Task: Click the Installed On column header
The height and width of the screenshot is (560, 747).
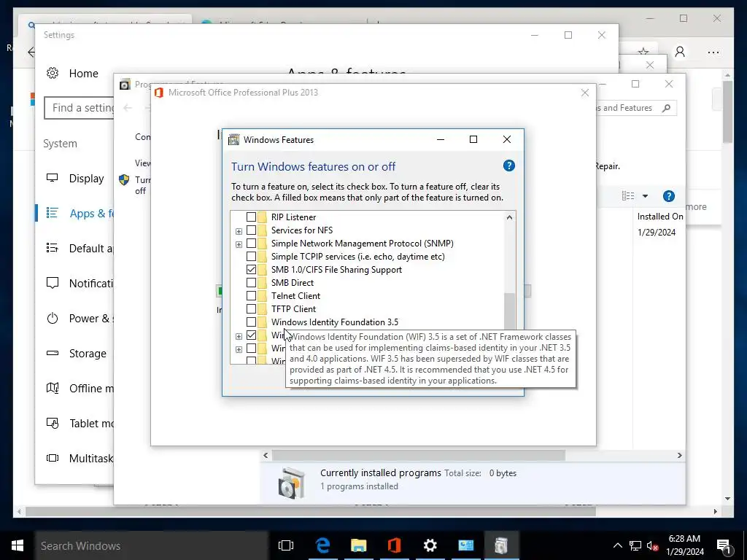Action: (x=659, y=216)
